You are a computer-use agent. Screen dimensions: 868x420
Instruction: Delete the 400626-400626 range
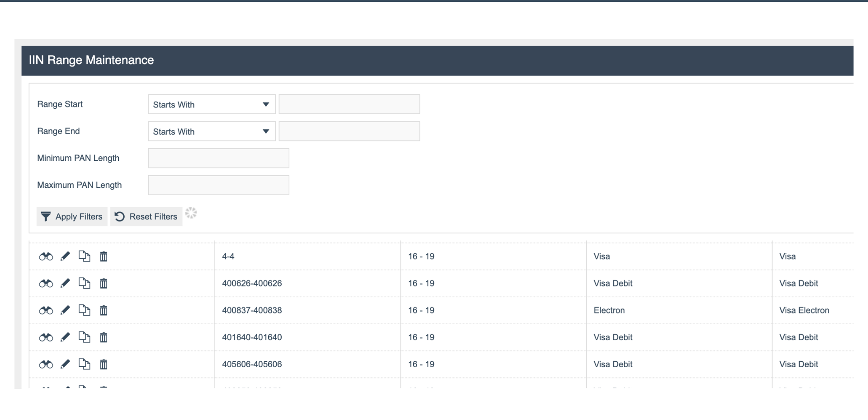[x=103, y=283]
